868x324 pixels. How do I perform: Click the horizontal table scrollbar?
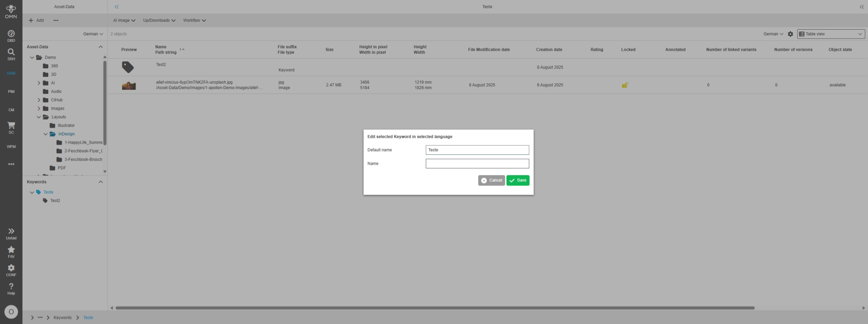(435, 308)
